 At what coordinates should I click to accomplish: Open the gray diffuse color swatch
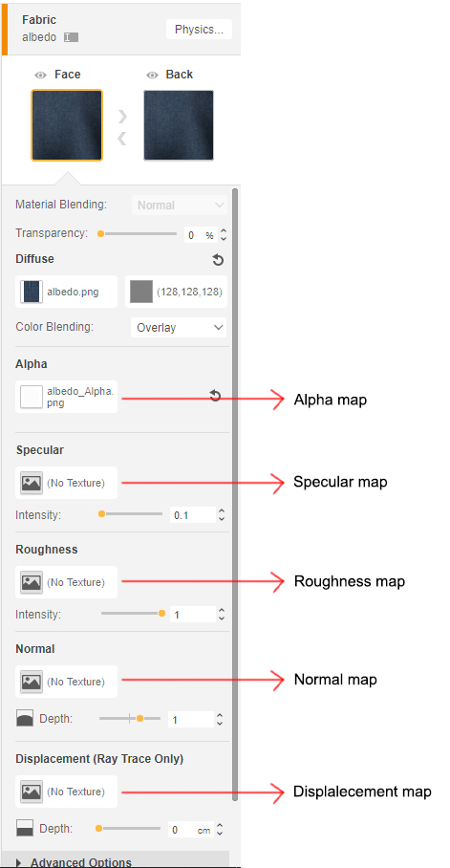141,292
